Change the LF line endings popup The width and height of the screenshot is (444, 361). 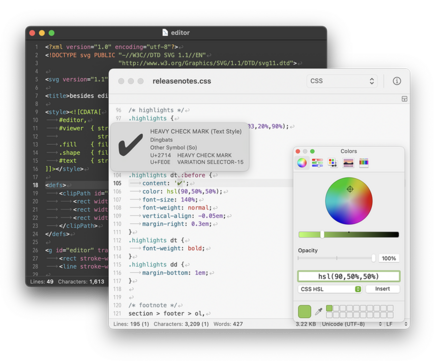[x=396, y=324]
